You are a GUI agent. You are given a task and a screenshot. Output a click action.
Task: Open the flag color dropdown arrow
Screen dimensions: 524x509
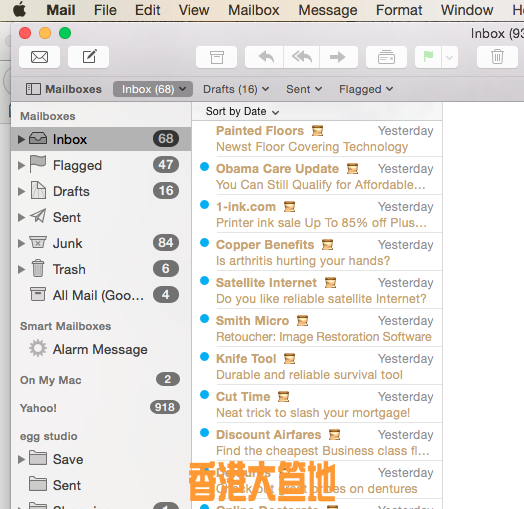click(x=450, y=57)
